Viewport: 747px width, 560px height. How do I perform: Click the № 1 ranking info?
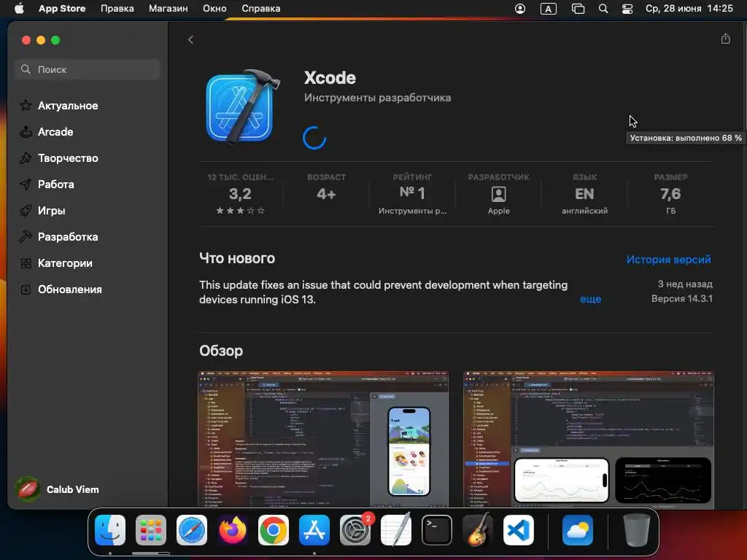click(x=413, y=194)
